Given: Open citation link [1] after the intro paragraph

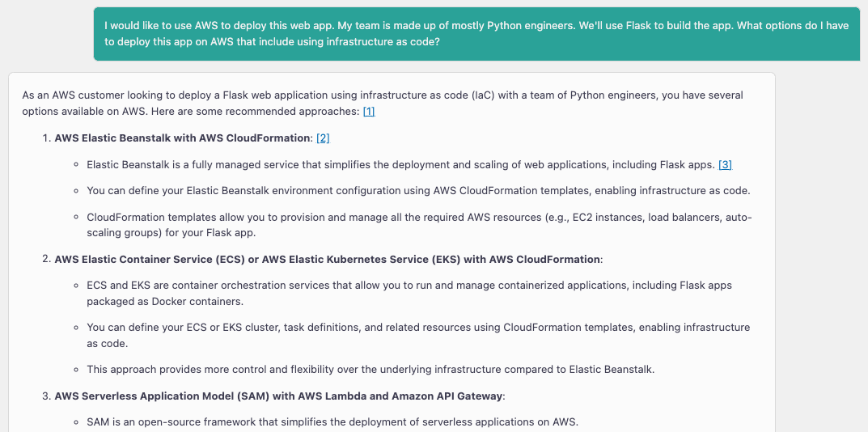Looking at the screenshot, I should tap(369, 112).
